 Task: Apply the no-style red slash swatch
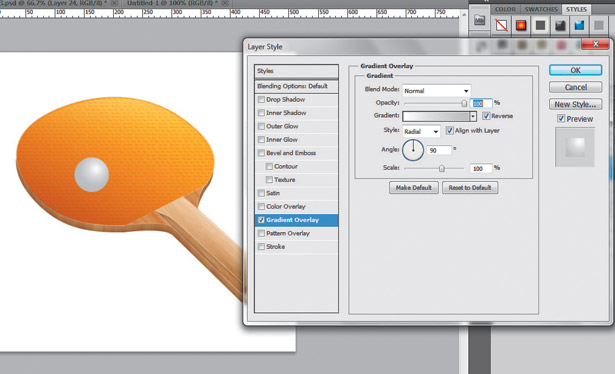501,26
